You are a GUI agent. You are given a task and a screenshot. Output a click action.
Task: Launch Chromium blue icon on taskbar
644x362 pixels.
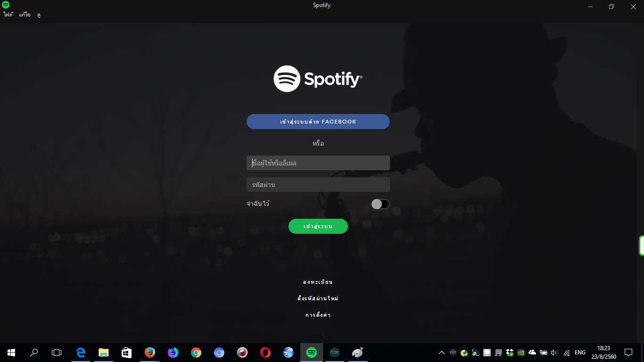219,352
